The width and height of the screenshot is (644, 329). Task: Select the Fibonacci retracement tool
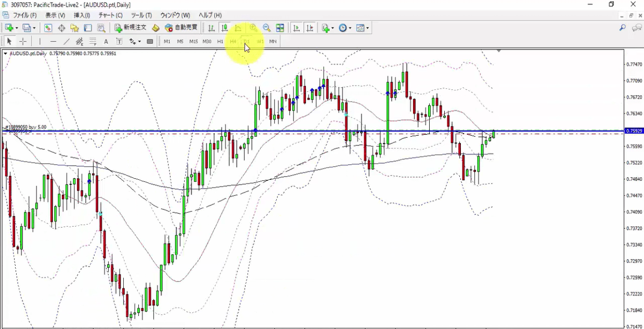click(x=93, y=41)
